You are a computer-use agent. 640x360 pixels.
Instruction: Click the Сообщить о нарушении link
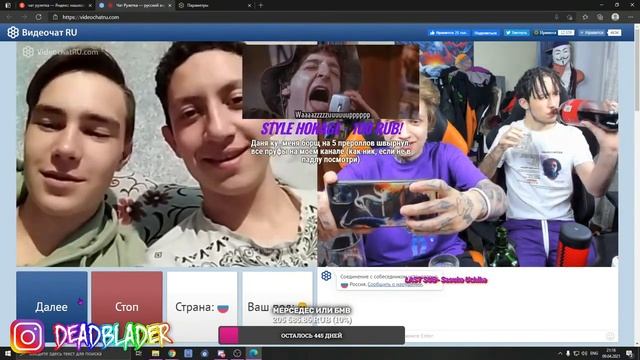395,284
